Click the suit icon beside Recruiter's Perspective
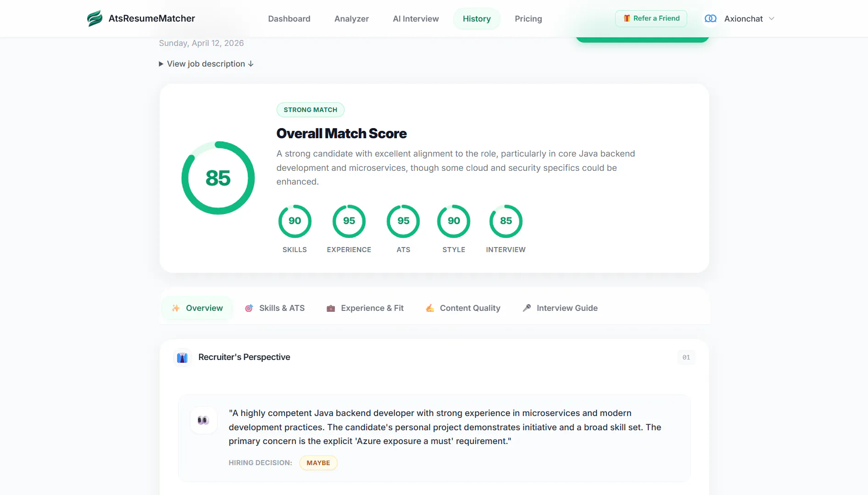The width and height of the screenshot is (868, 495). 182,357
